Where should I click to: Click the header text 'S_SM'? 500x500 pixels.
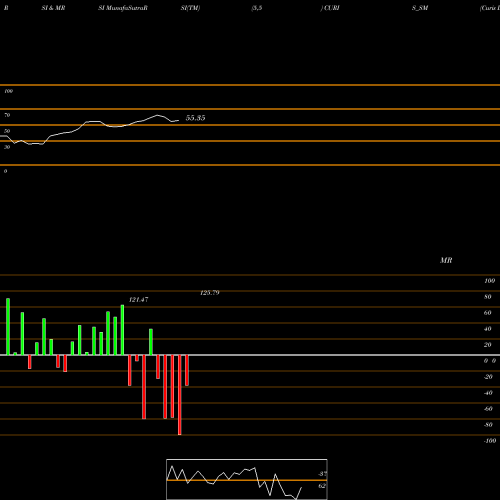coord(420,8)
